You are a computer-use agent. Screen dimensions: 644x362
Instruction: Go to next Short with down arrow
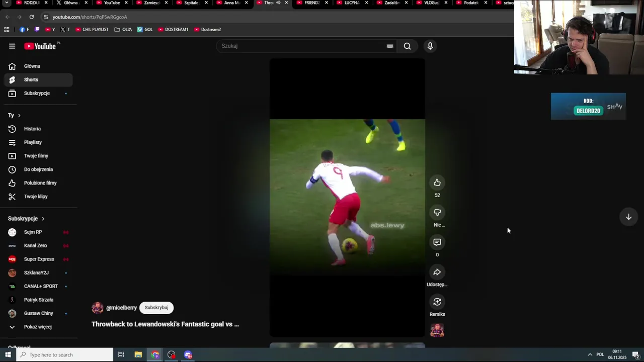tap(628, 217)
